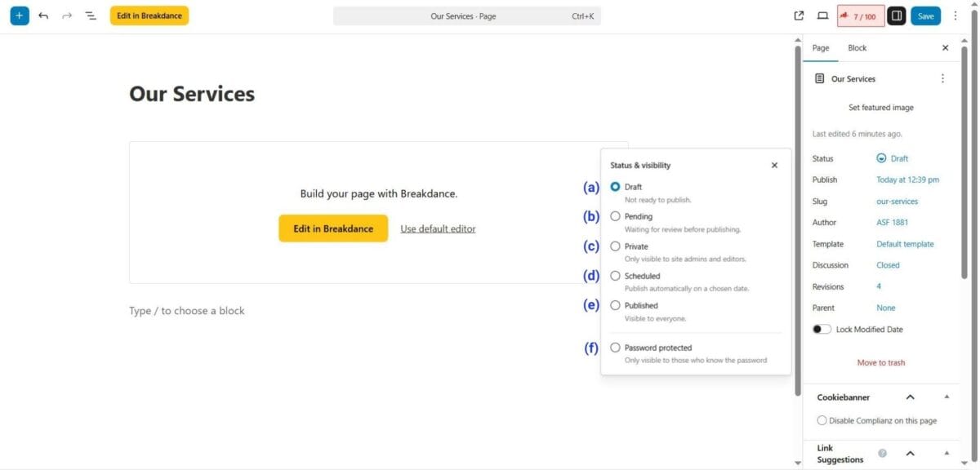This screenshot has height=470, width=980.
Task: Open the Template dropdown showing Default template
Action: tap(905, 244)
